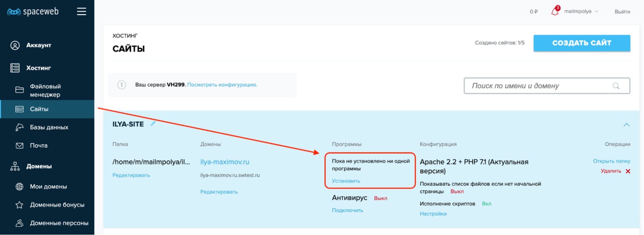644x235 pixels.
Task: Focus the Поиск по имени и домену field
Action: click(540, 86)
